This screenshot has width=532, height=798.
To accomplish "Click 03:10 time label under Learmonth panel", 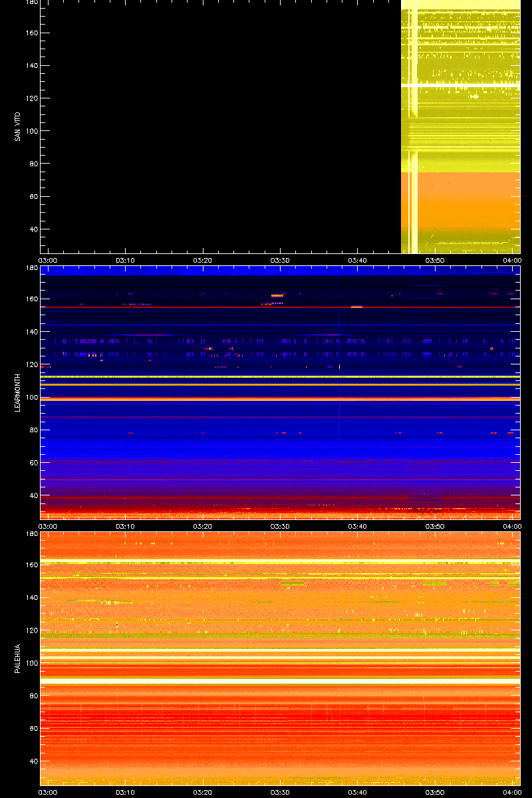I will click(126, 526).
